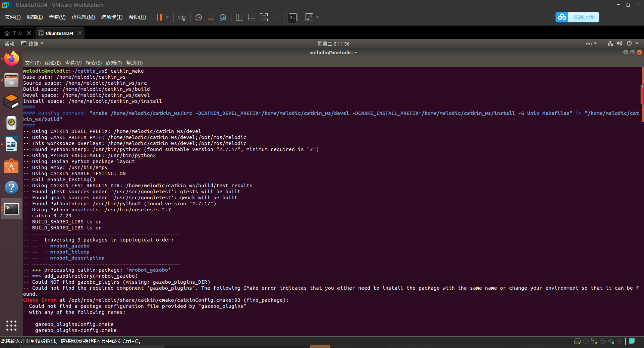Viewport: 644px width, 348px height.
Task: Open terminal 搜索(S) menu
Action: pos(94,63)
